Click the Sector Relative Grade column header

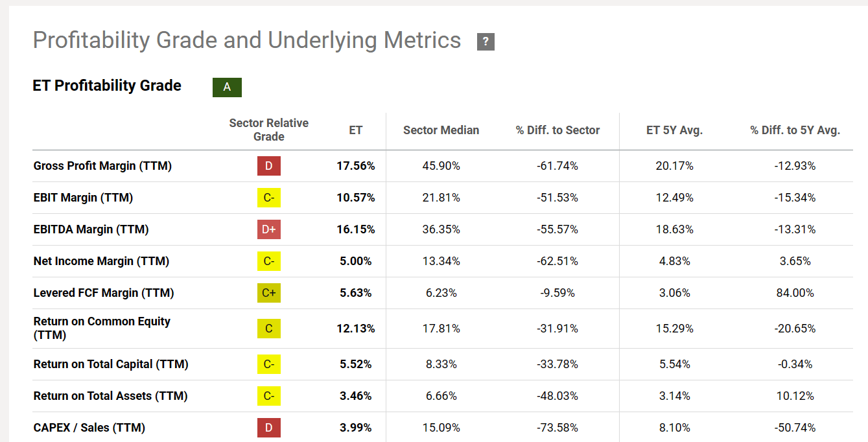pos(269,130)
